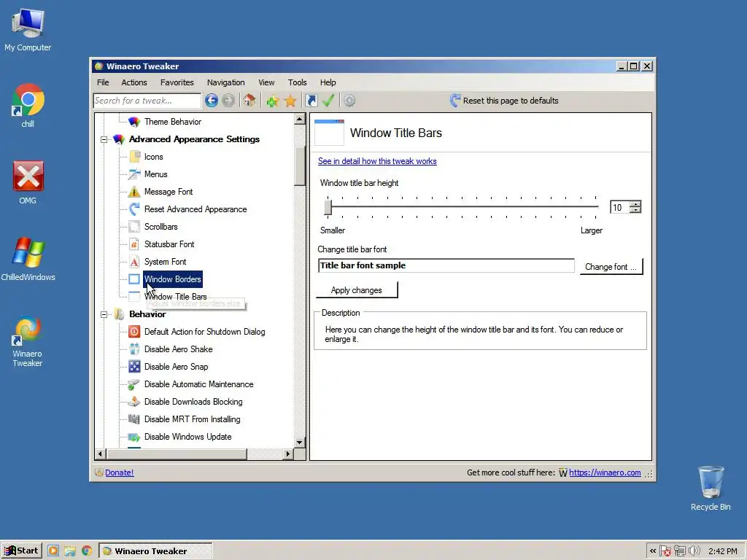Click the Search for a tweak field
747x560 pixels.
tap(147, 101)
